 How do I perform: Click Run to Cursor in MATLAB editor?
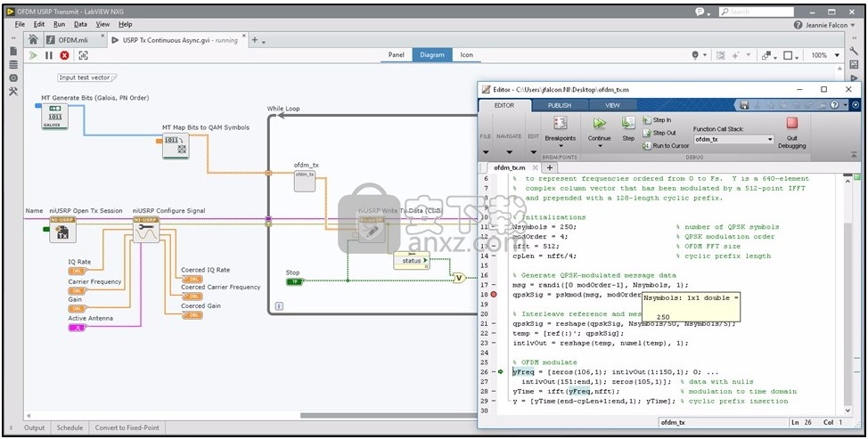point(666,145)
